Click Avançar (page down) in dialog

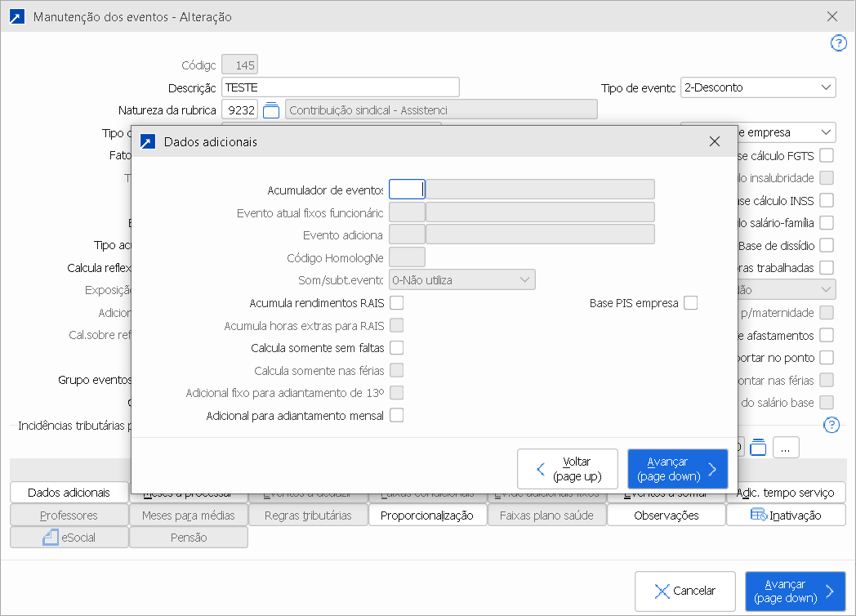tap(677, 469)
